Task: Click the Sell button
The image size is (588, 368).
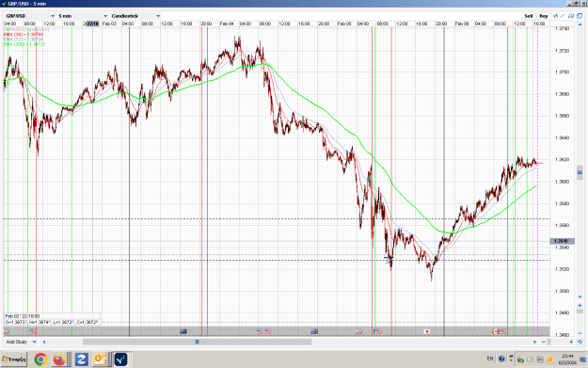Action: (528, 16)
